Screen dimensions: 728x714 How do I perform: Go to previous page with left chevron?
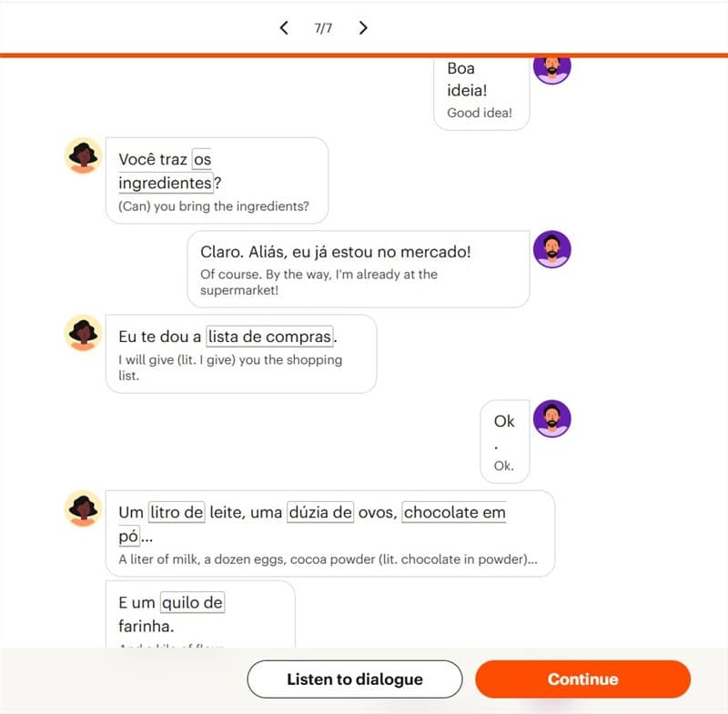click(x=284, y=28)
